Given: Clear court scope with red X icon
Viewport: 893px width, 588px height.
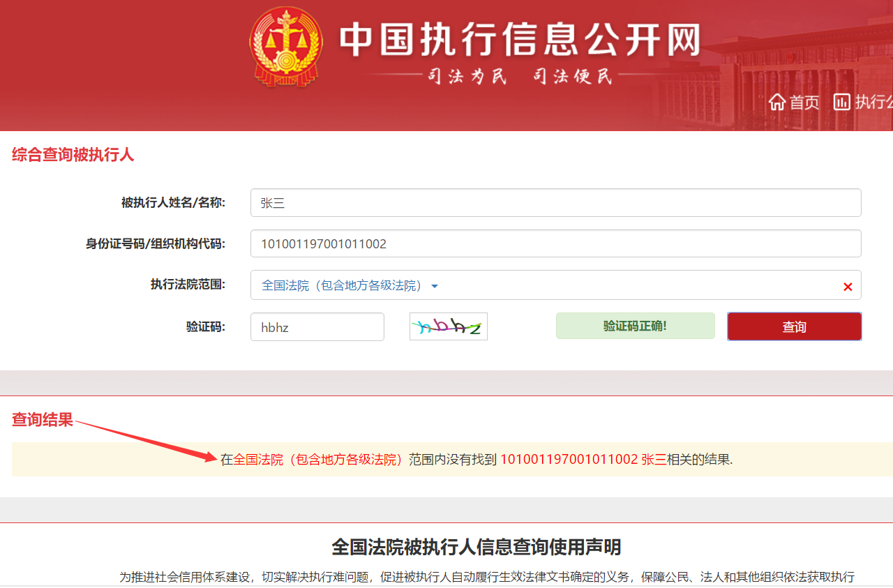Looking at the screenshot, I should click(x=848, y=287).
